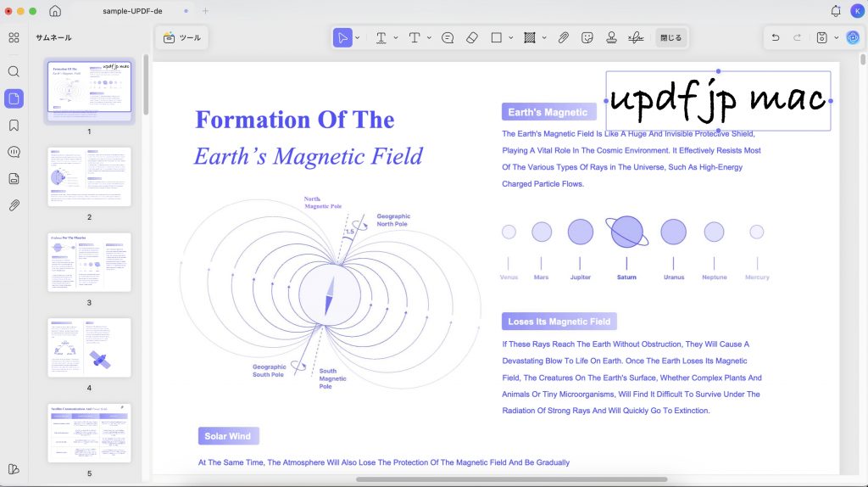Open the bookmarks panel in sidebar
This screenshot has width=868, height=487.
click(x=14, y=126)
